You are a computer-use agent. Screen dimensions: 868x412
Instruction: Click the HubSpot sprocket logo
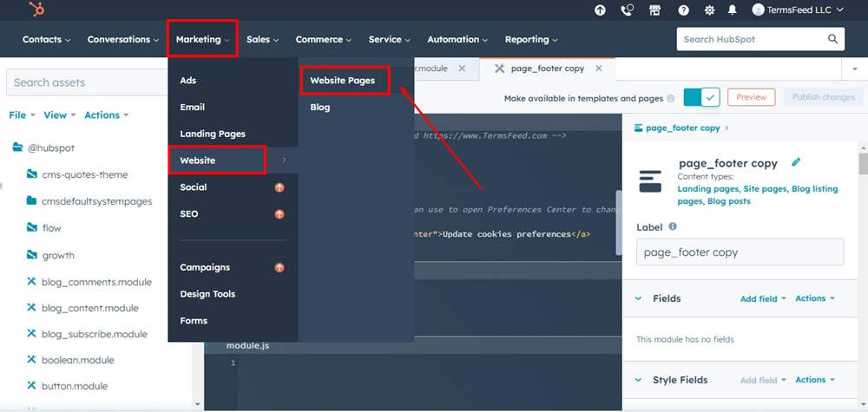[x=37, y=10]
